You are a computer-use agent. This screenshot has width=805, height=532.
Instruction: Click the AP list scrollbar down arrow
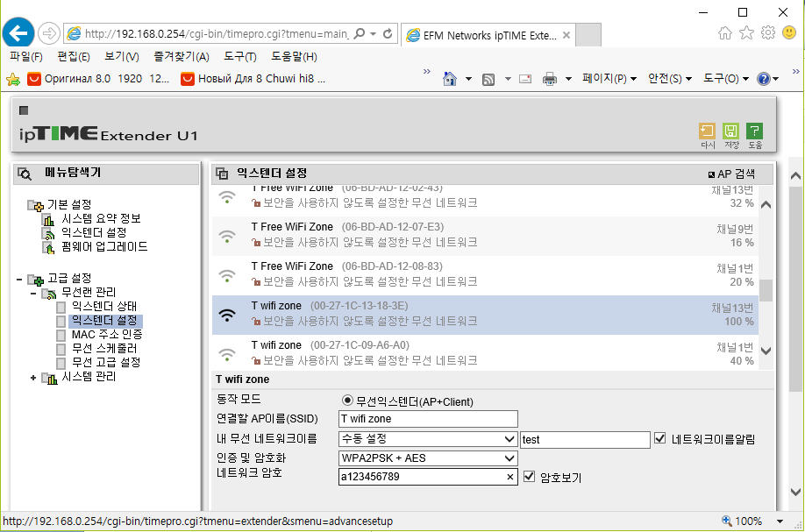tap(766, 351)
